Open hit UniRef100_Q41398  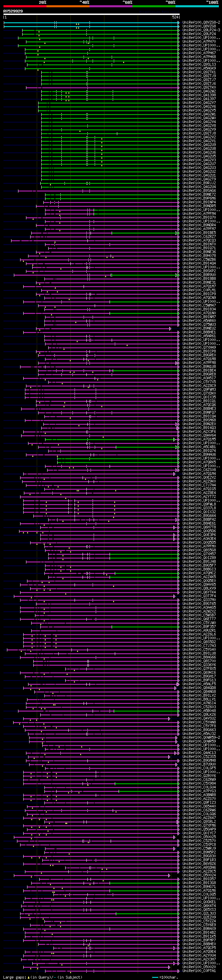pos(199,95)
